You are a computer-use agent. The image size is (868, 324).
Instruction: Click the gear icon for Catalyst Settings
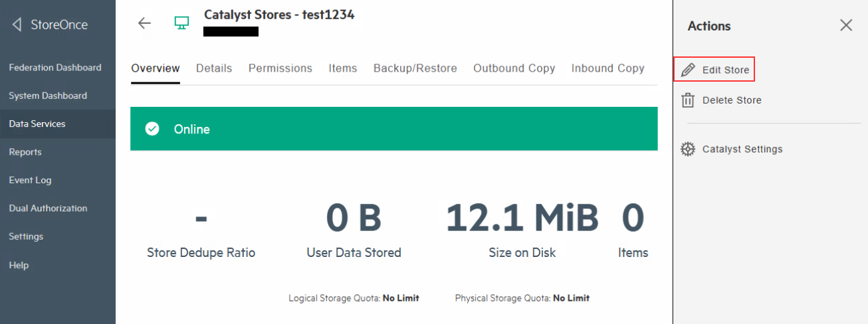[688, 149]
